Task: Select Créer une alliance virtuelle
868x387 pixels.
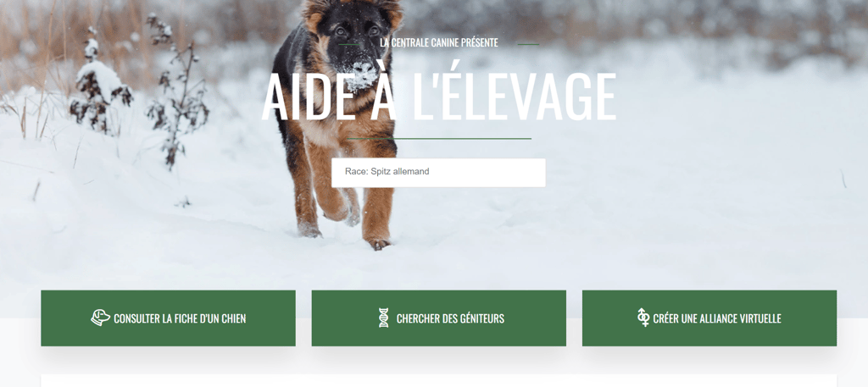Action: pyautogui.click(x=709, y=318)
